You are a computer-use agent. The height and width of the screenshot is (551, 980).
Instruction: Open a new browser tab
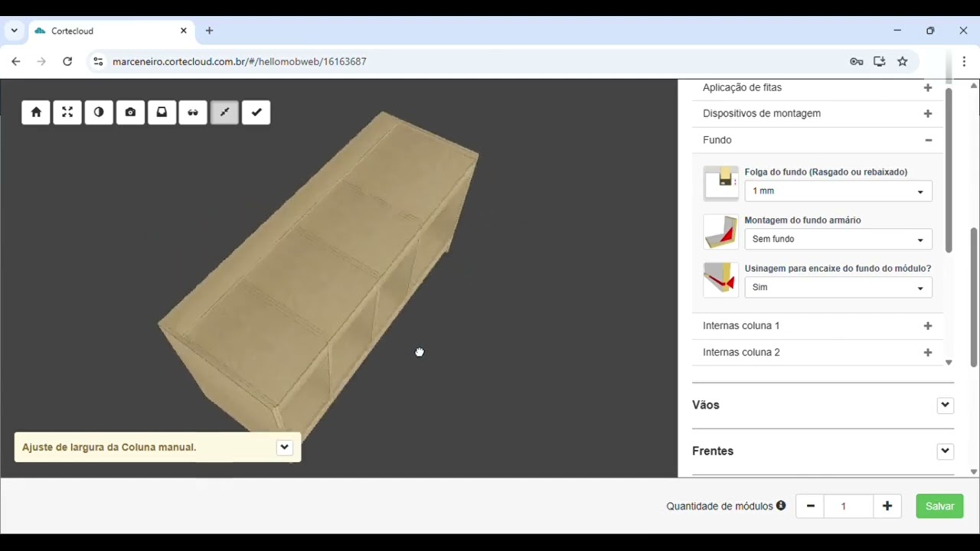click(x=209, y=31)
